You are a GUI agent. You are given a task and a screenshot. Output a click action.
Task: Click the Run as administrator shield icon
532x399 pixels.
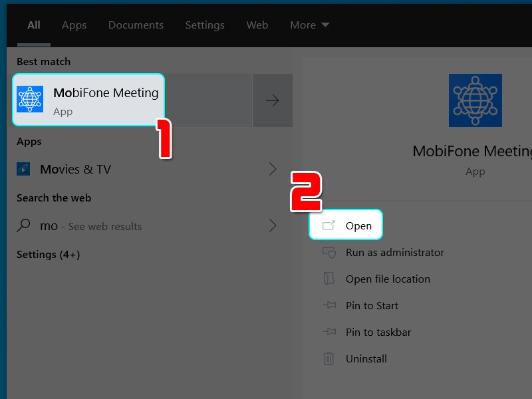pyautogui.click(x=329, y=253)
